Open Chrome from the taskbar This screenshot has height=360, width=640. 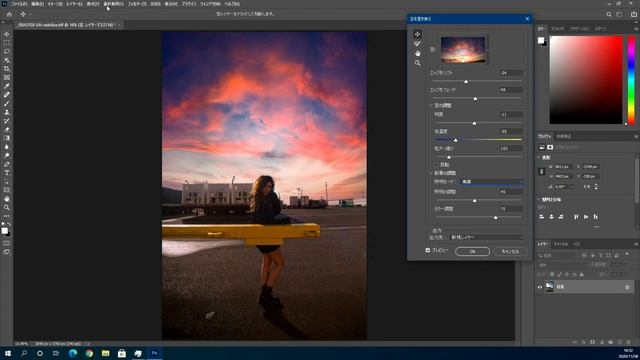click(x=89, y=353)
